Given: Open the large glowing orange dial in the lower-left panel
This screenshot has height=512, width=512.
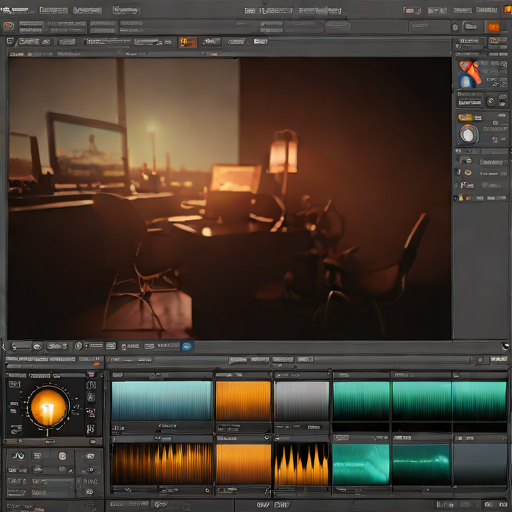Looking at the screenshot, I should (48, 408).
